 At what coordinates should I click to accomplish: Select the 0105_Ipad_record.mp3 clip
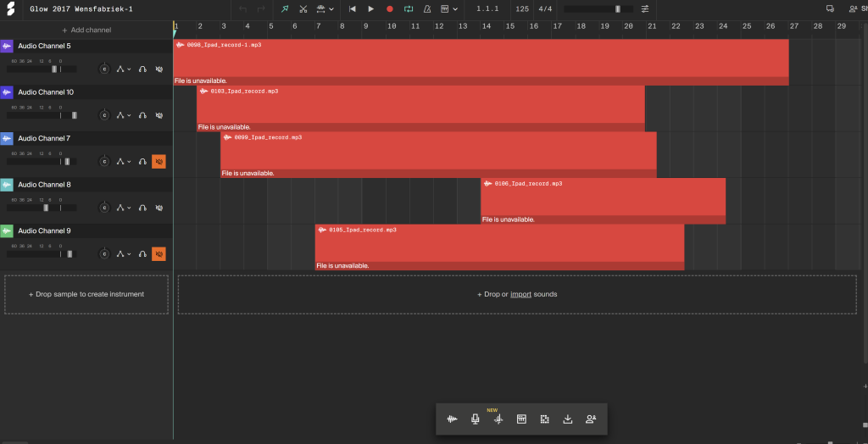click(x=498, y=247)
